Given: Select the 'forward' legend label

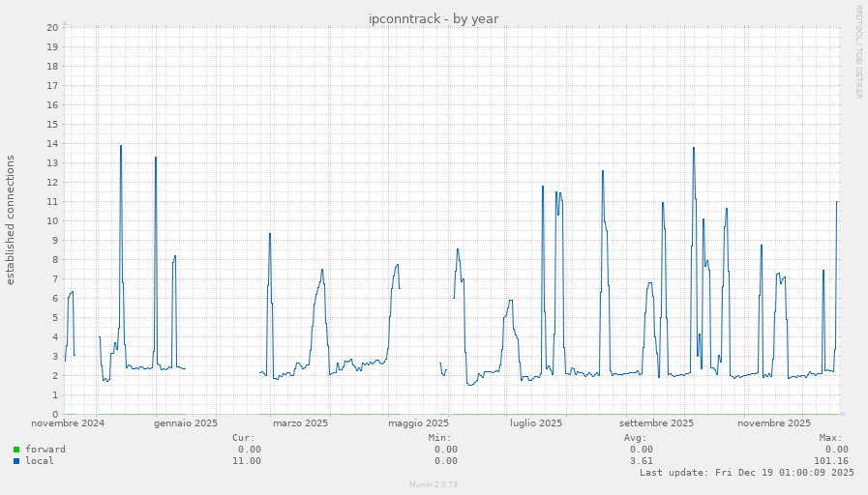Looking at the screenshot, I should pyautogui.click(x=45, y=450).
